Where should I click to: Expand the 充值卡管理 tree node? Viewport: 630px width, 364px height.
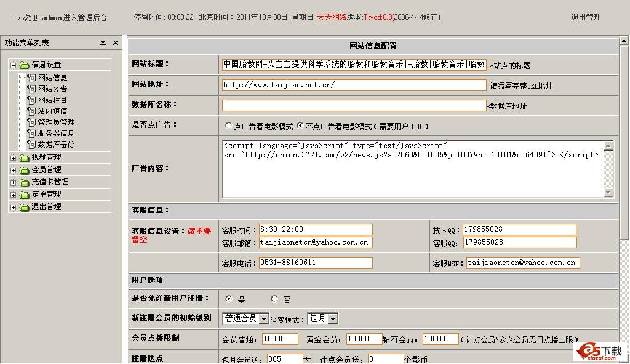coord(14,183)
